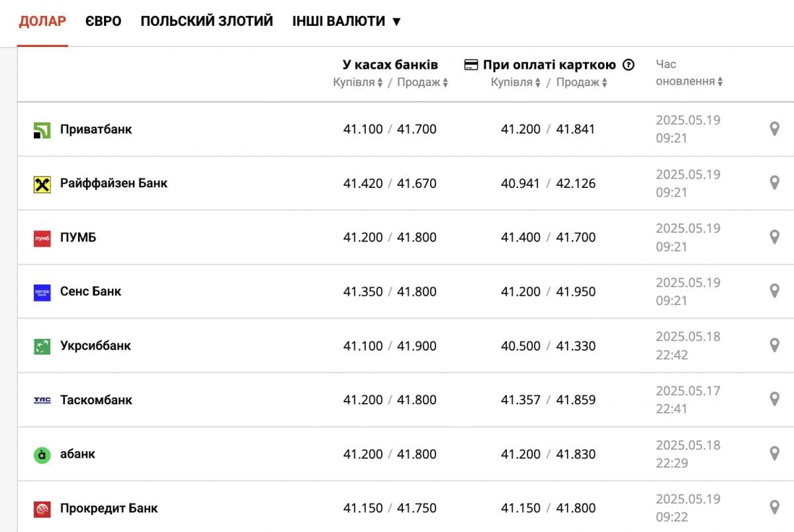Open the Приватбанк bank link
Screen dimensions: 794x532
[96, 129]
